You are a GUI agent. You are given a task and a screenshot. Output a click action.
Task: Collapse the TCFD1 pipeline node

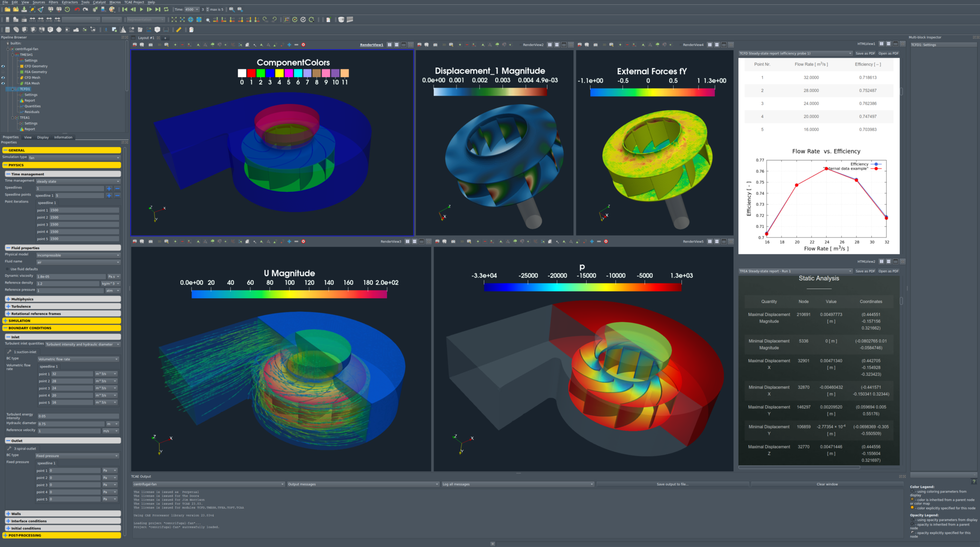point(13,89)
